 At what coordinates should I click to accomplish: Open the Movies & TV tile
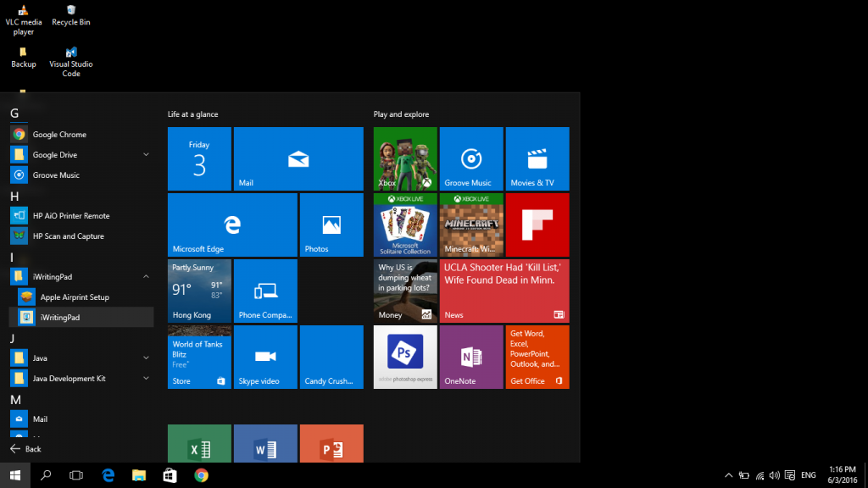pyautogui.click(x=537, y=158)
